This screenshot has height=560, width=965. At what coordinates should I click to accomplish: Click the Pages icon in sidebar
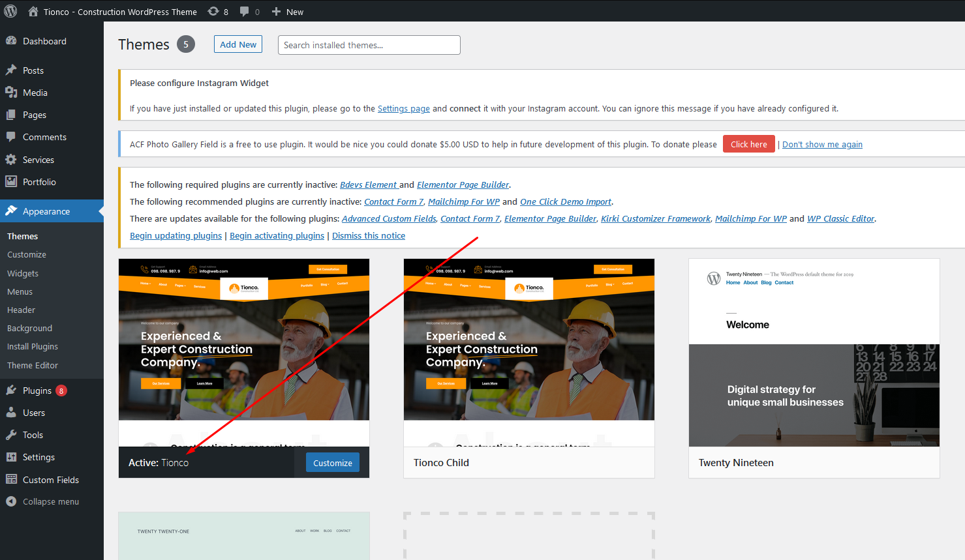[x=11, y=114]
